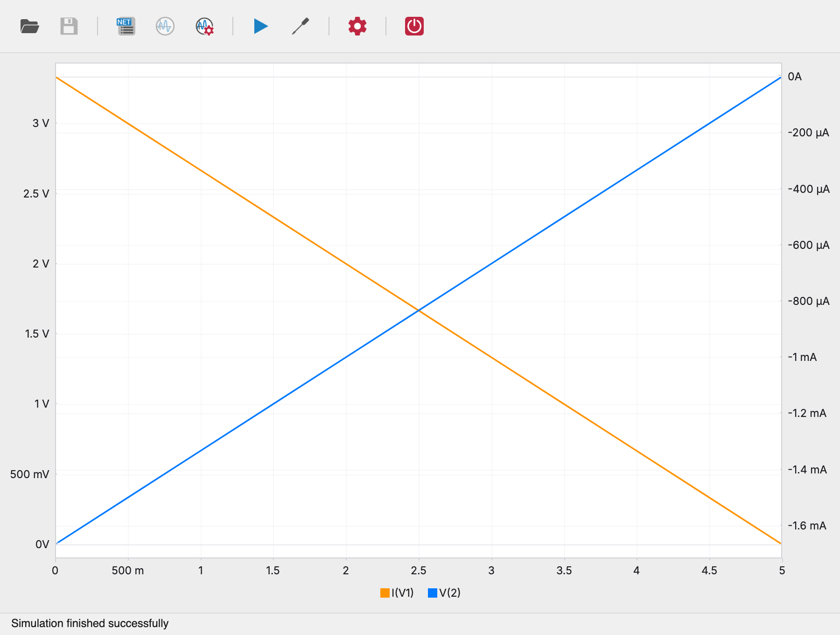
Task: Run the simulation with the play button
Action: tap(261, 26)
